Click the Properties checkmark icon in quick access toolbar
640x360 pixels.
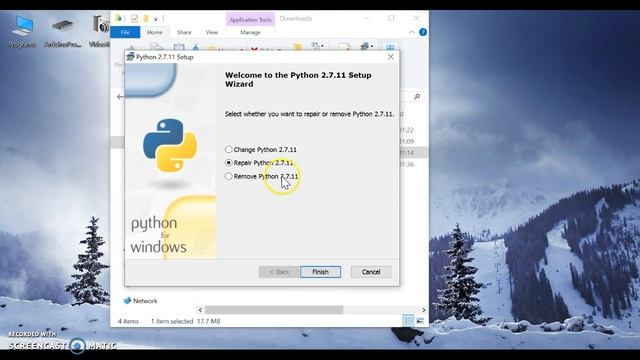[x=134, y=18]
